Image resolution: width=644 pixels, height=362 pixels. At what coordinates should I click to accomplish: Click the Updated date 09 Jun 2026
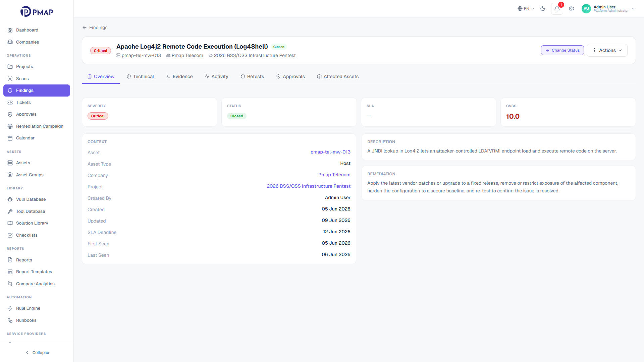[x=336, y=221]
